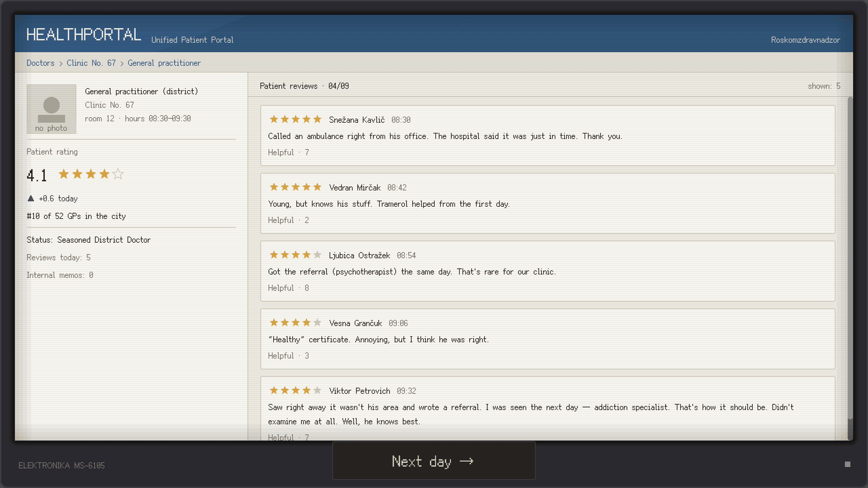Click the star rating on Snežana Kavlič's review
This screenshot has height=488, width=868.
tap(295, 119)
